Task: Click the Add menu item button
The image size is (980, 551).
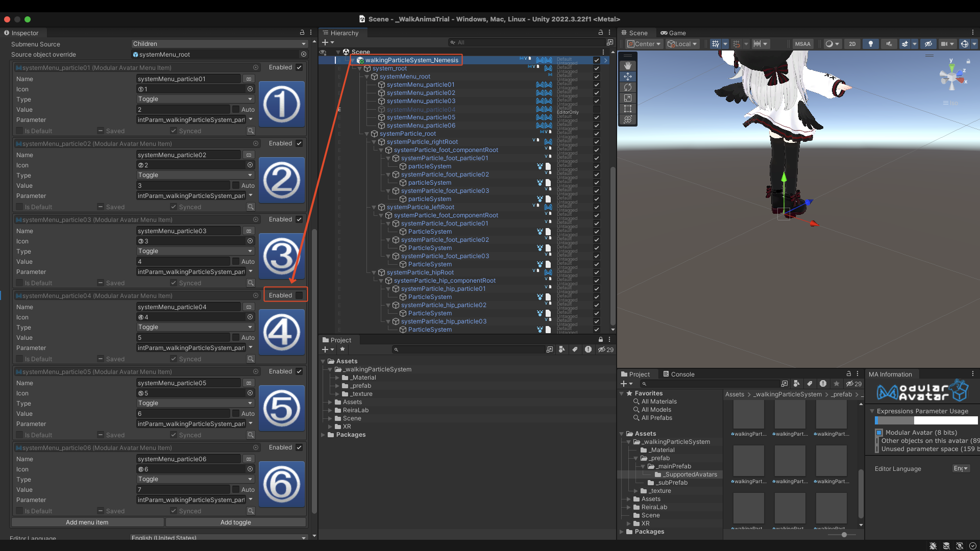Action: pyautogui.click(x=87, y=522)
